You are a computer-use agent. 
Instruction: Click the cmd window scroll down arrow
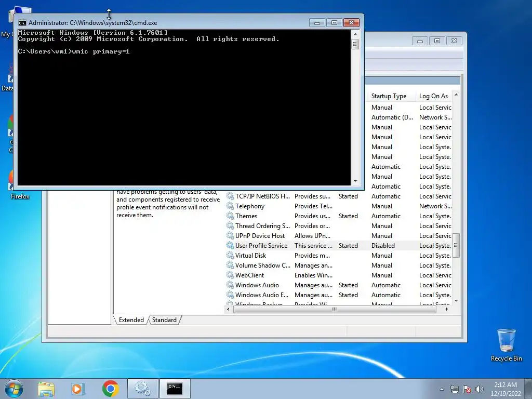355,181
